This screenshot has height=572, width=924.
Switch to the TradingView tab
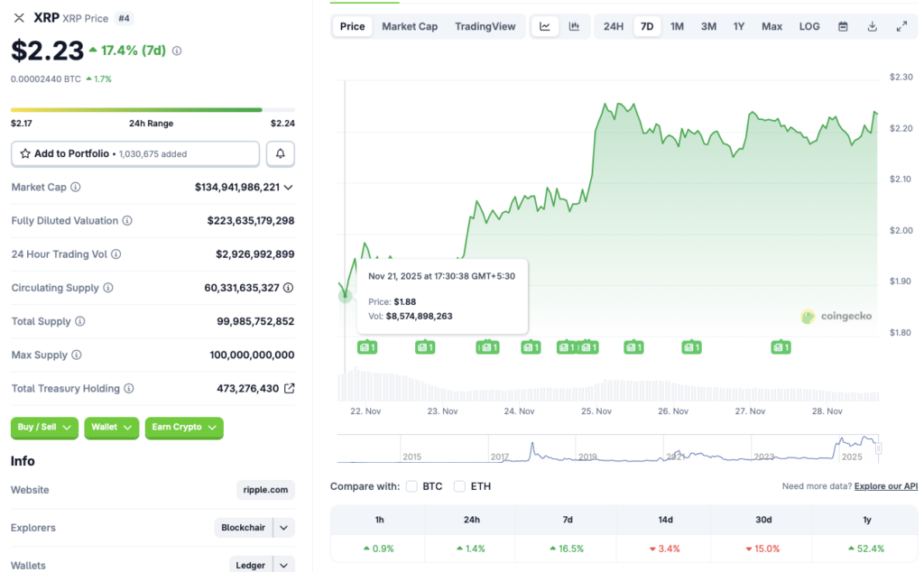[485, 26]
